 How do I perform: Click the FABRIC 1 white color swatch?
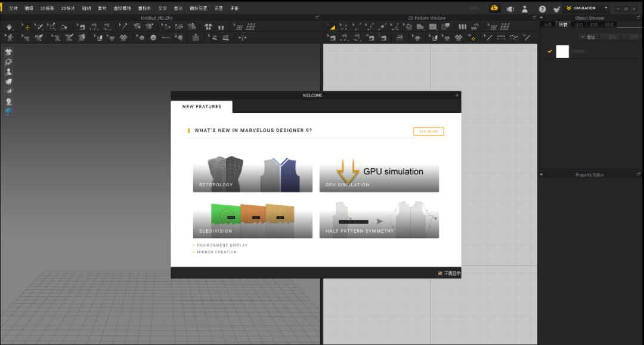click(x=562, y=51)
